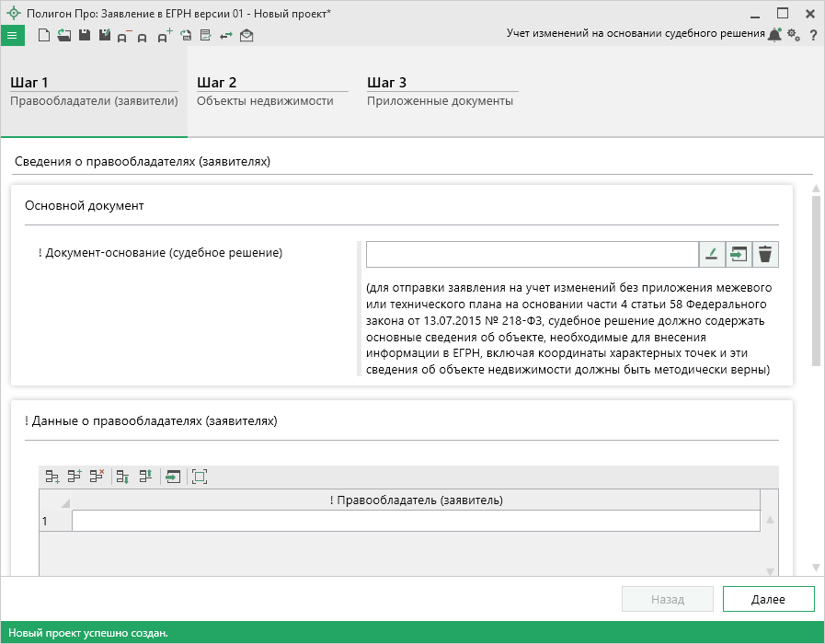Click the Далее button
The height and width of the screenshot is (644, 825).
point(768,599)
